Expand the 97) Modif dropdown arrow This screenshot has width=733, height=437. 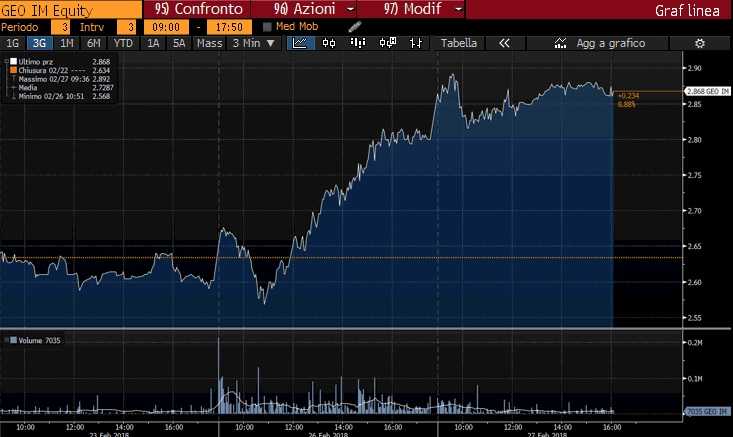point(459,9)
